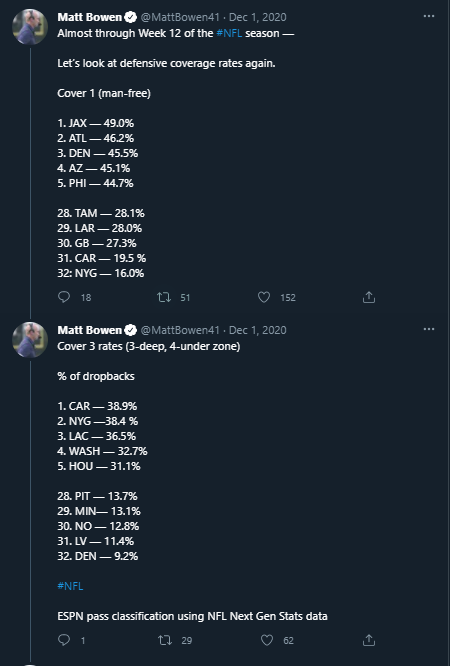The image size is (450, 666).
Task: Retweet the Cover 1 rates tweet
Action: click(164, 297)
